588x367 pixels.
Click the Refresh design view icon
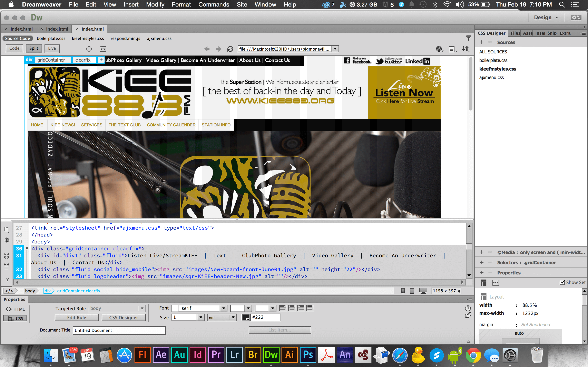pyautogui.click(x=230, y=49)
